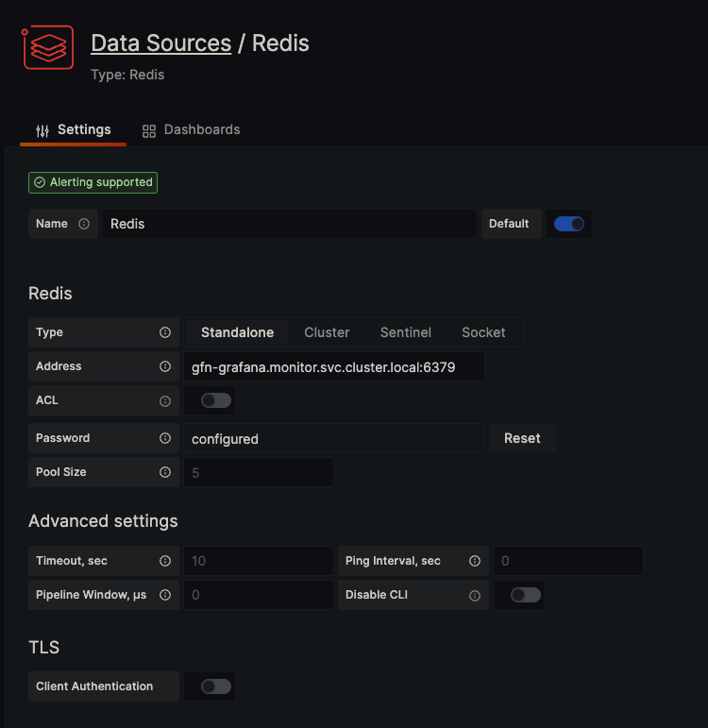Click the info icon beside Password
The height and width of the screenshot is (728, 708).
coord(165,438)
